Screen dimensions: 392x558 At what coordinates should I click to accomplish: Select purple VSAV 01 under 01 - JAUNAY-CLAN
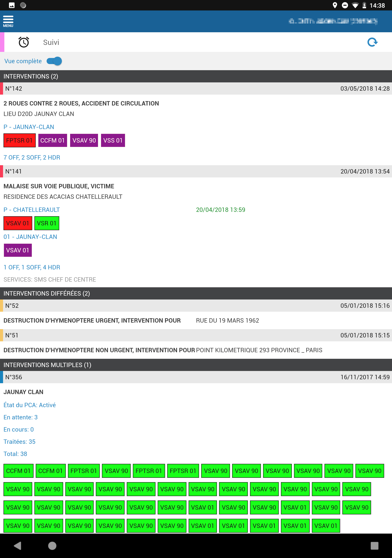[x=18, y=250]
